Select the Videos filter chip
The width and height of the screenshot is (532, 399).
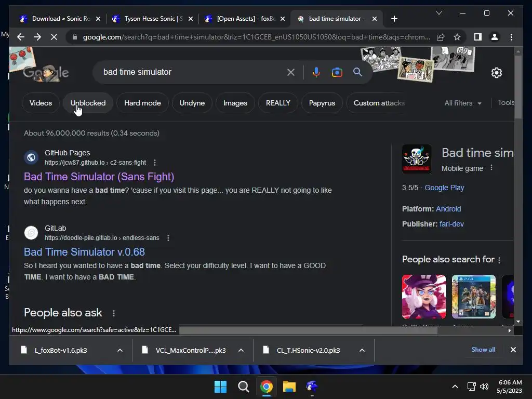click(41, 103)
